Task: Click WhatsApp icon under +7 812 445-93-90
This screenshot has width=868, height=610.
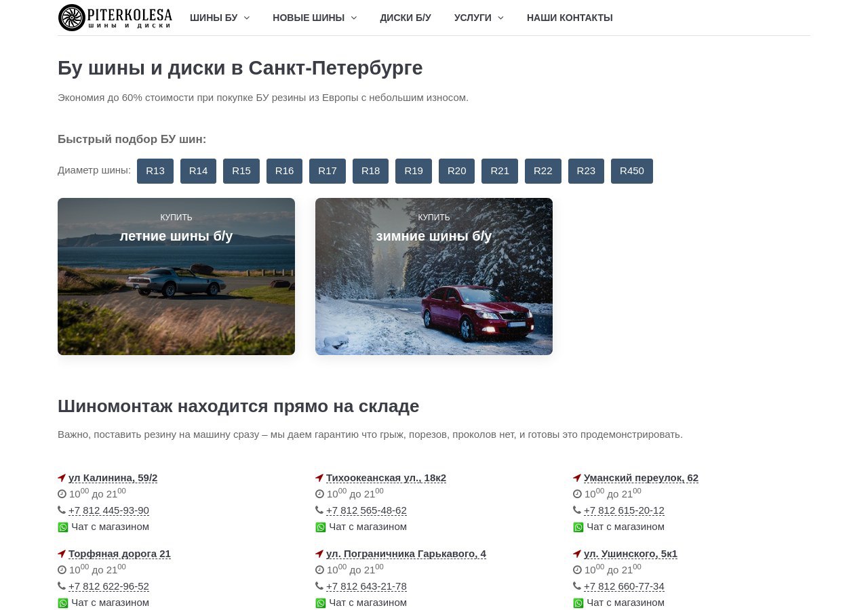Action: click(x=63, y=527)
